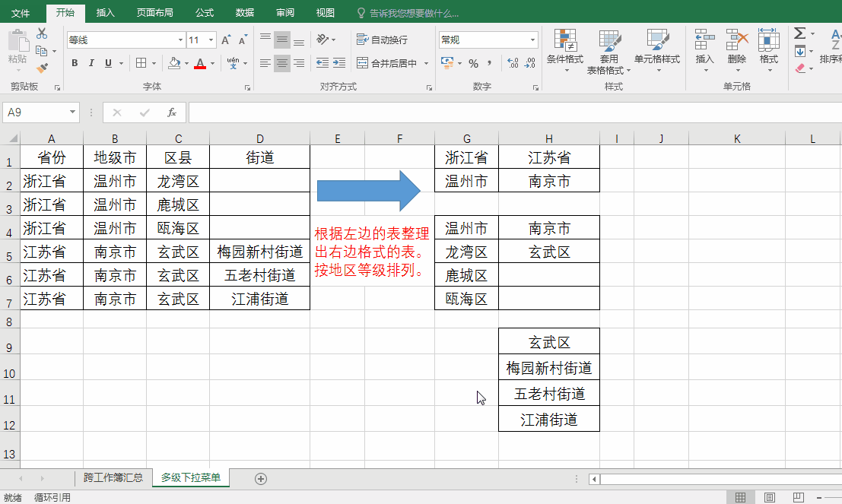Click 合并后居中 merge and center button
The width and height of the screenshot is (842, 504).
[386, 63]
